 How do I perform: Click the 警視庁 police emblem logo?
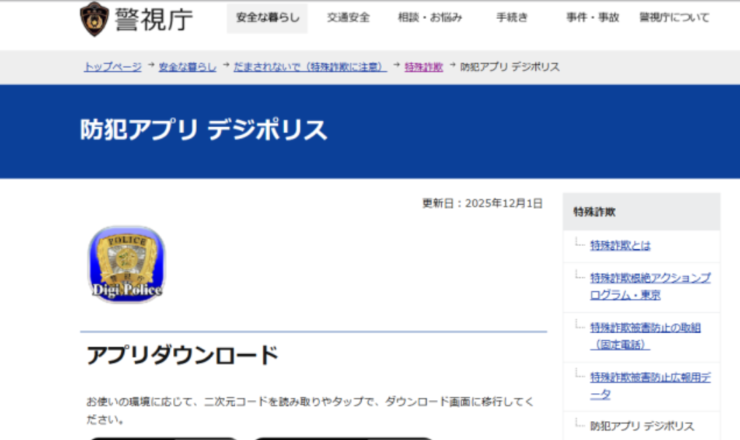(94, 19)
